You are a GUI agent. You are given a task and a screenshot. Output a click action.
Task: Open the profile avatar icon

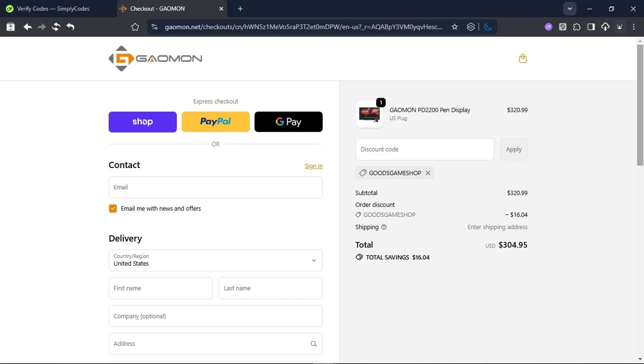pyautogui.click(x=620, y=27)
